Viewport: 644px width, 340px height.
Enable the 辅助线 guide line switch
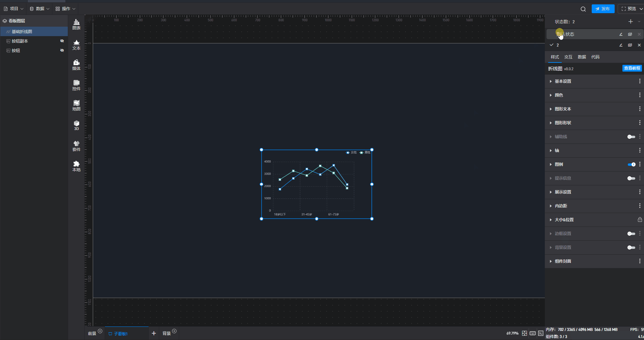click(631, 137)
